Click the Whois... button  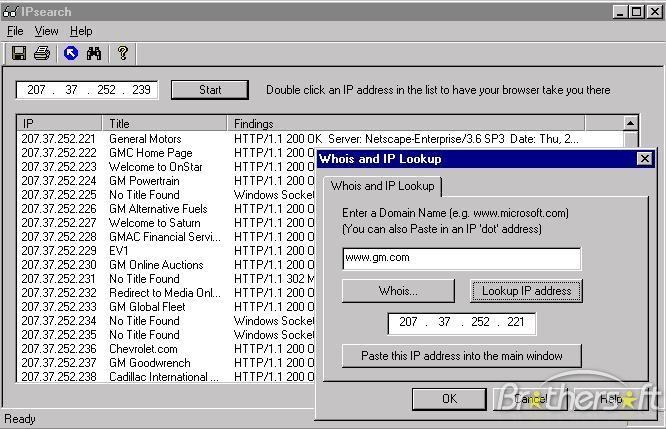[398, 291]
